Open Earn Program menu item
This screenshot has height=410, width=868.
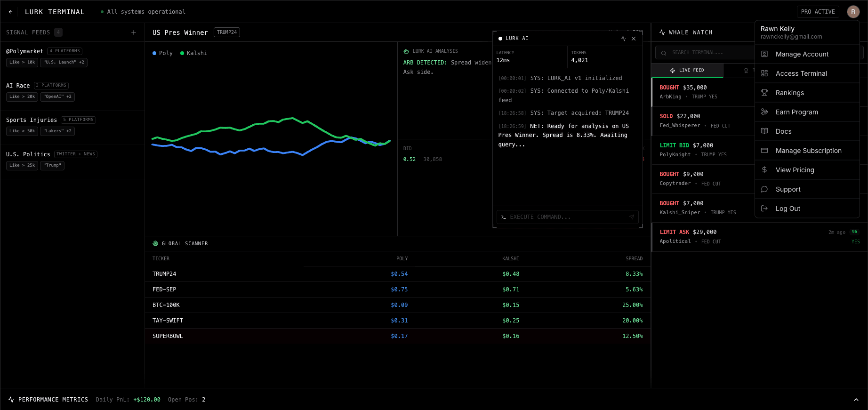click(807, 112)
